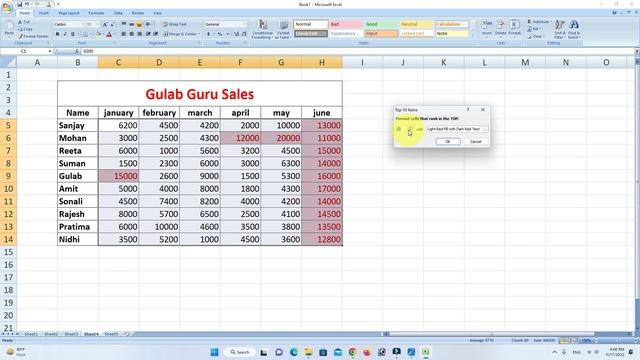Viewport: 640px width, 360px height.
Task: Click Copy in the Clipboard group
Action: point(25,29)
